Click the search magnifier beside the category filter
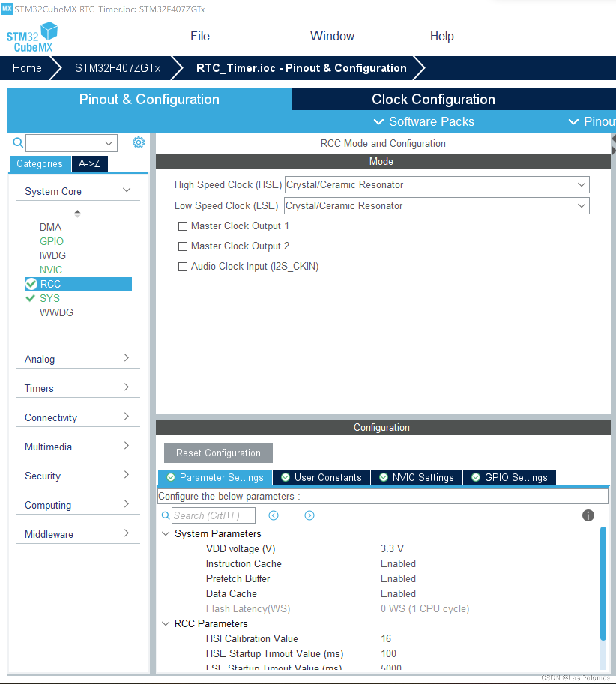The image size is (616, 684). coord(18,143)
